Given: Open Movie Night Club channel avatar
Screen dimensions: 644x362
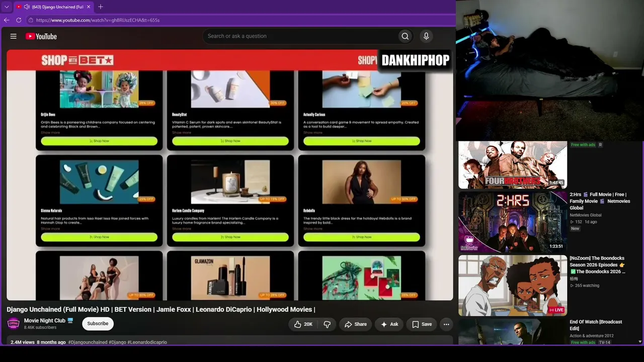Looking at the screenshot, I should [x=14, y=324].
